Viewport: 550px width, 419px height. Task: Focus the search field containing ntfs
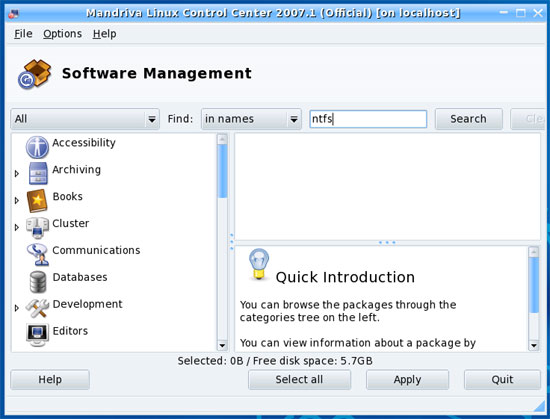click(x=368, y=119)
